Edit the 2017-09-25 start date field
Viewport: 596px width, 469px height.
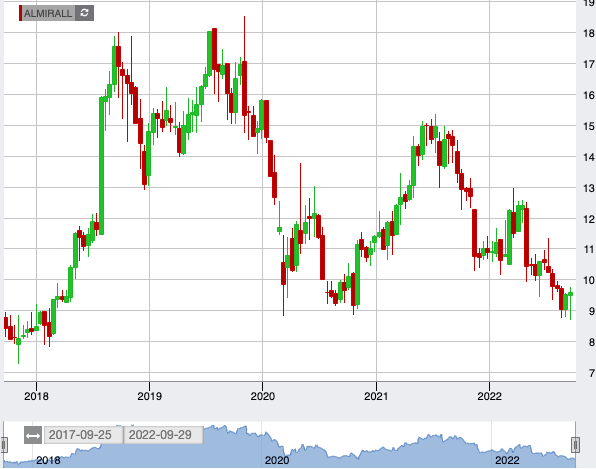tap(84, 435)
